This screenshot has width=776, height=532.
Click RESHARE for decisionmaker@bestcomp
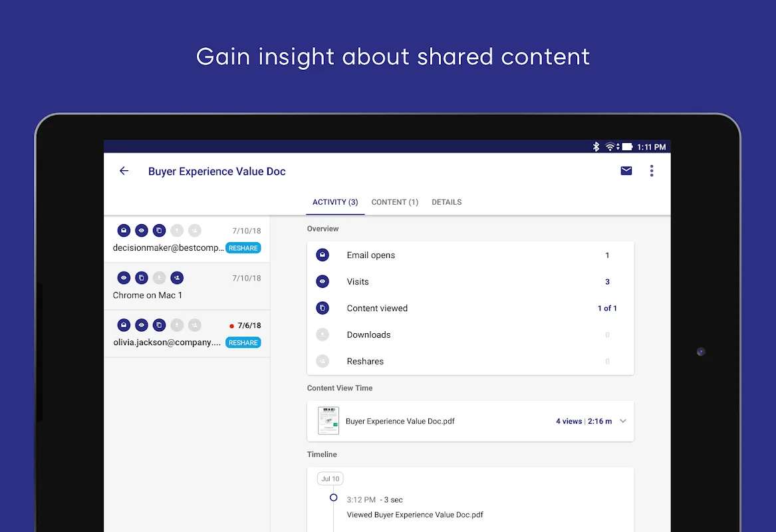(x=243, y=248)
